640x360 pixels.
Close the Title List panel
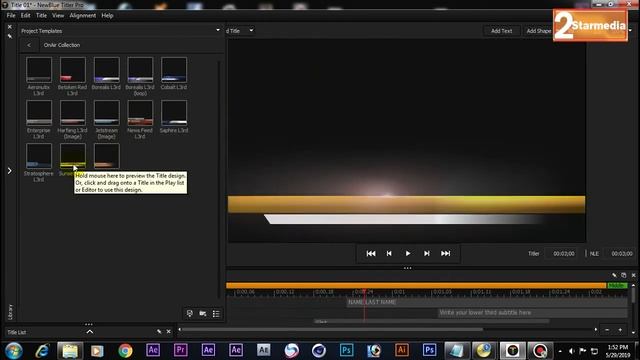pos(168,332)
